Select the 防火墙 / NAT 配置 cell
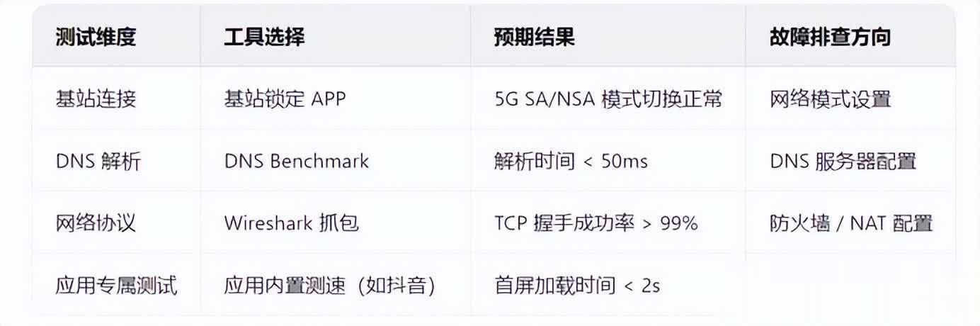Viewport: 980px width, 326px height. 851,223
